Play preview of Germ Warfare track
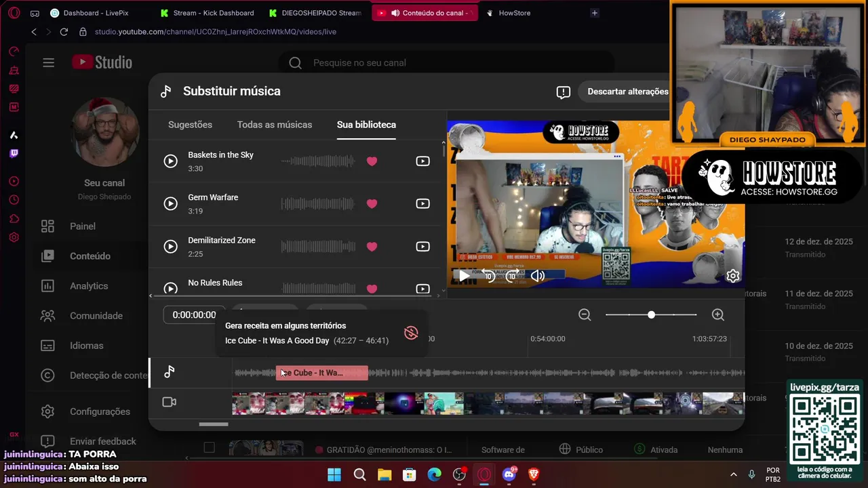Screen dimensions: 868x488 (170, 204)
